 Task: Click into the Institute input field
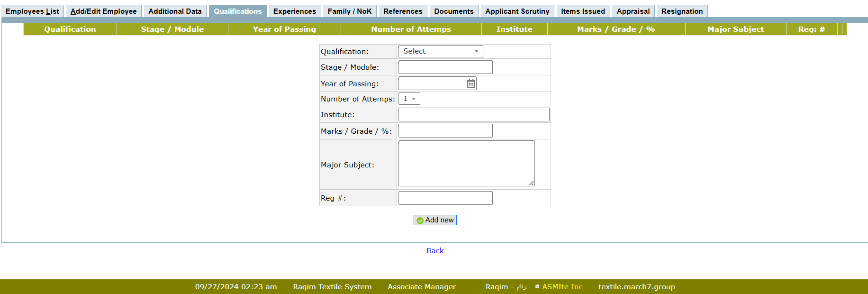click(473, 115)
